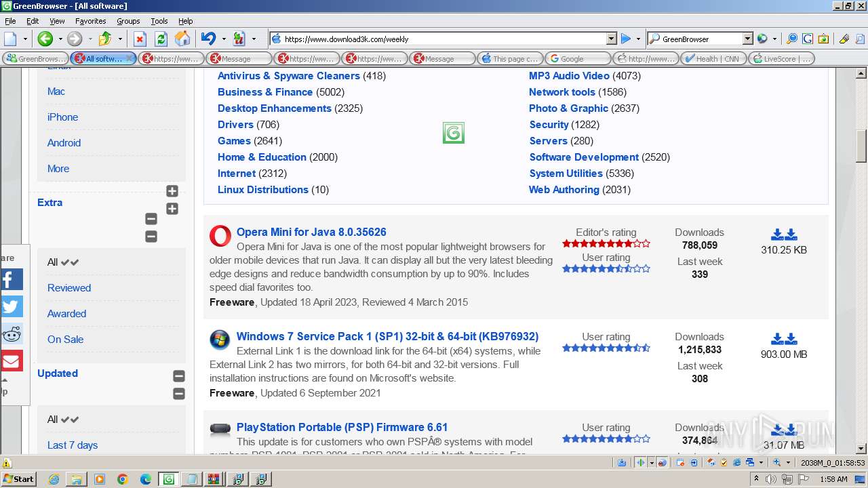Click the Facebook share icon

tap(12, 279)
